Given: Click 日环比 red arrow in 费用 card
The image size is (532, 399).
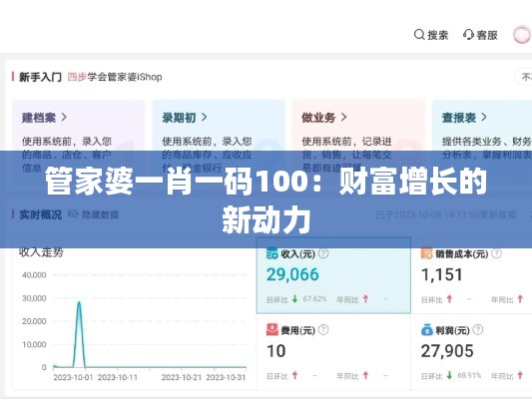Looking at the screenshot, I should [294, 375].
